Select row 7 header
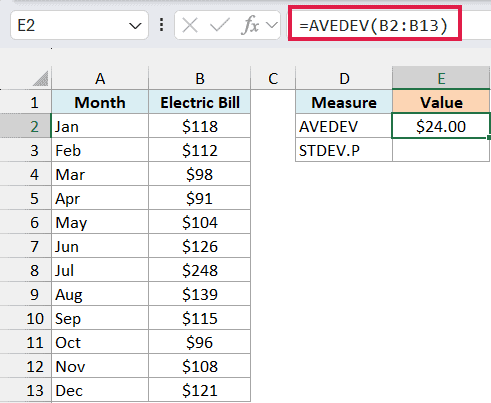 pos(26,246)
